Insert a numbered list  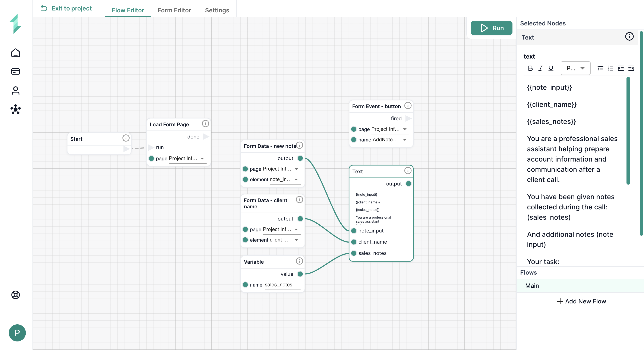611,68
